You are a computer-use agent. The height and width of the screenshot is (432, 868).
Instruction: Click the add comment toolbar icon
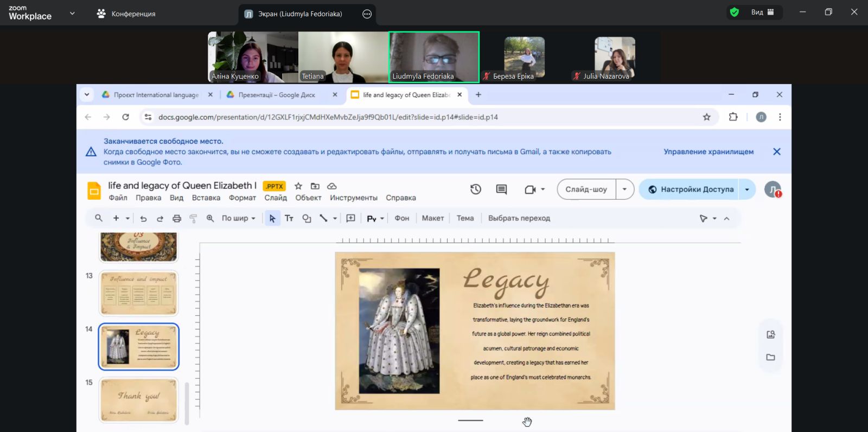coord(351,218)
